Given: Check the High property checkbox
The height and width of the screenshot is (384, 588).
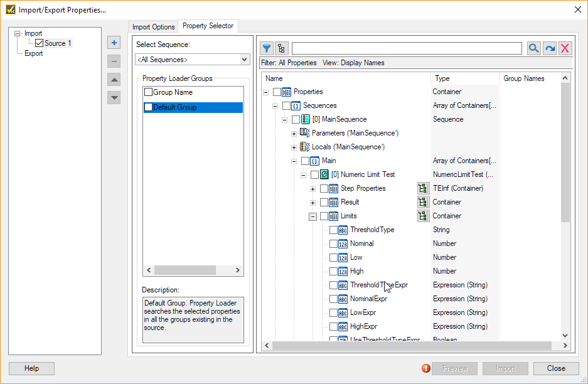Looking at the screenshot, I should point(333,272).
